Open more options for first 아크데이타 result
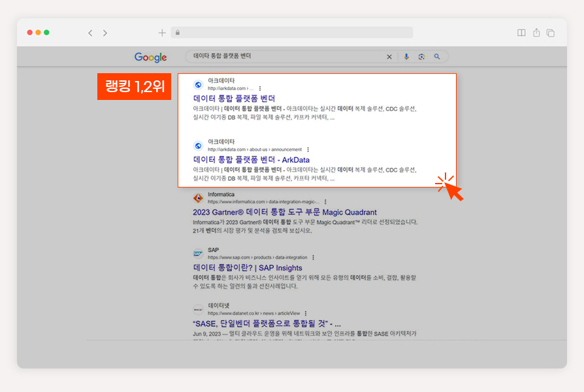This screenshot has width=584, height=392. click(x=260, y=88)
